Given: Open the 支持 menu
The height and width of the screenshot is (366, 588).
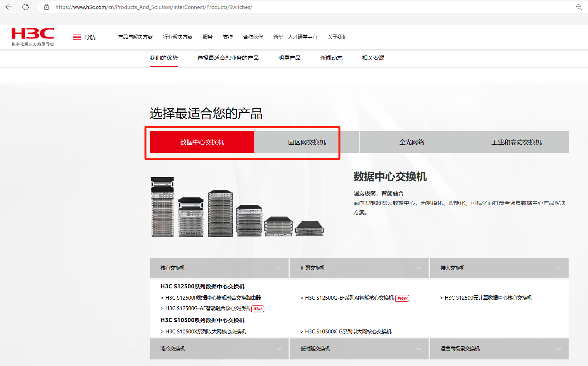Looking at the screenshot, I should click(228, 37).
